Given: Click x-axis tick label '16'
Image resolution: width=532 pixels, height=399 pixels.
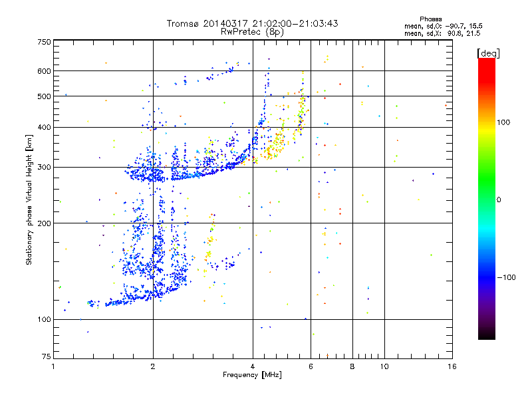Looking at the screenshot, I should 452,366.
